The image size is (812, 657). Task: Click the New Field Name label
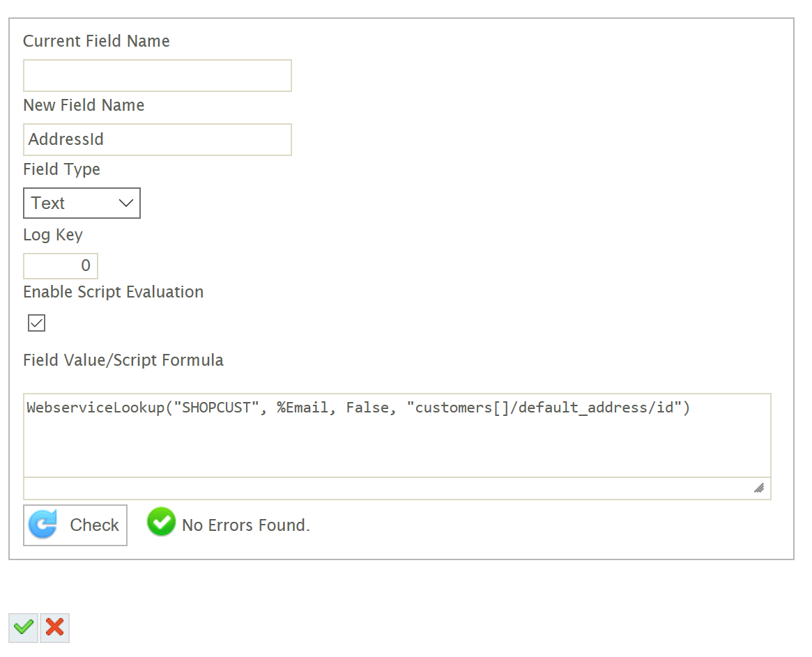[x=84, y=105]
